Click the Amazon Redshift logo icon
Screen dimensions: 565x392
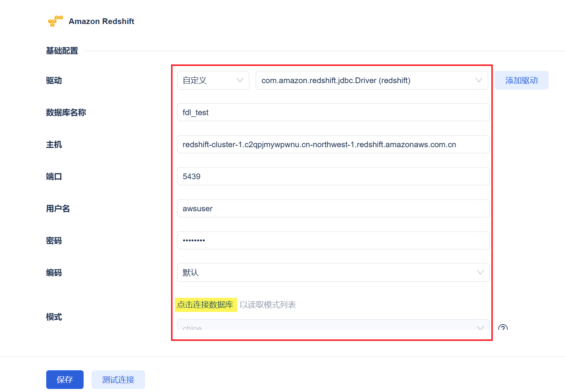point(55,21)
